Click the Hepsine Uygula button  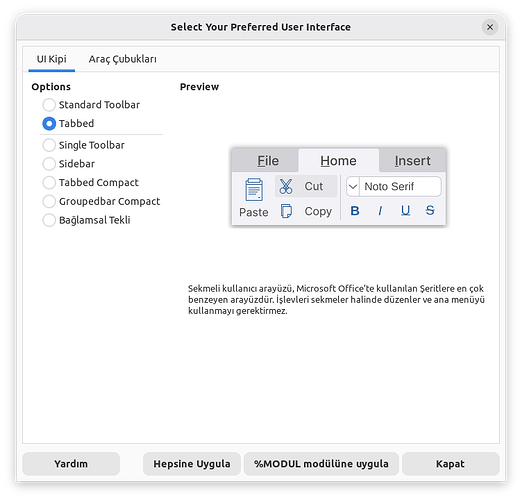click(x=192, y=464)
